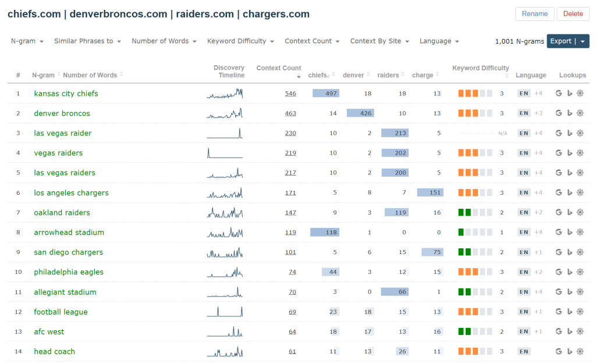Open Google lookup for denver broncos
This screenshot has width=596, height=364.
coord(558,113)
